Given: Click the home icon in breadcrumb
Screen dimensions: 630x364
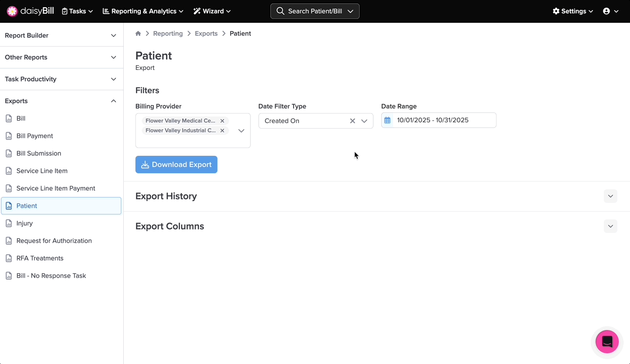Looking at the screenshot, I should (138, 33).
